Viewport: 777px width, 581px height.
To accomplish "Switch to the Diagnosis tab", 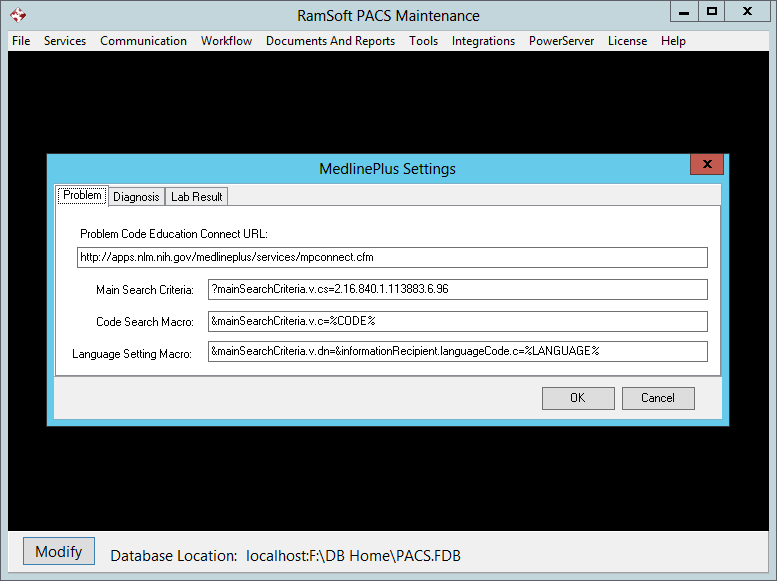I will coord(136,196).
